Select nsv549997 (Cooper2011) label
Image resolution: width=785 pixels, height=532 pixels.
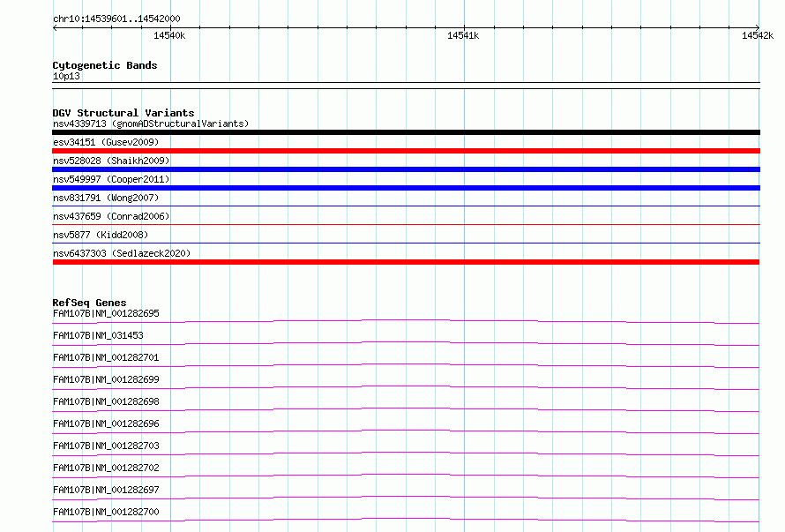[111, 179]
